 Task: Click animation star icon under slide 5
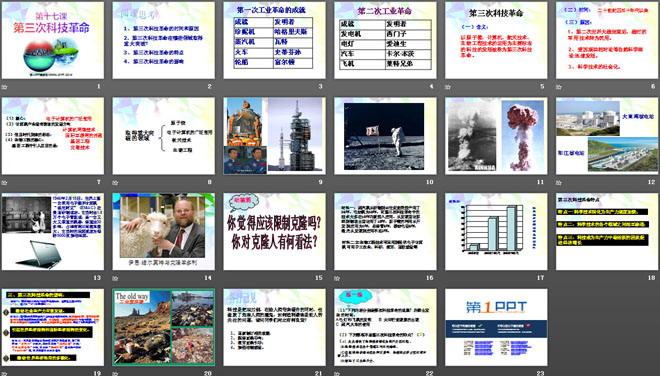(448, 87)
